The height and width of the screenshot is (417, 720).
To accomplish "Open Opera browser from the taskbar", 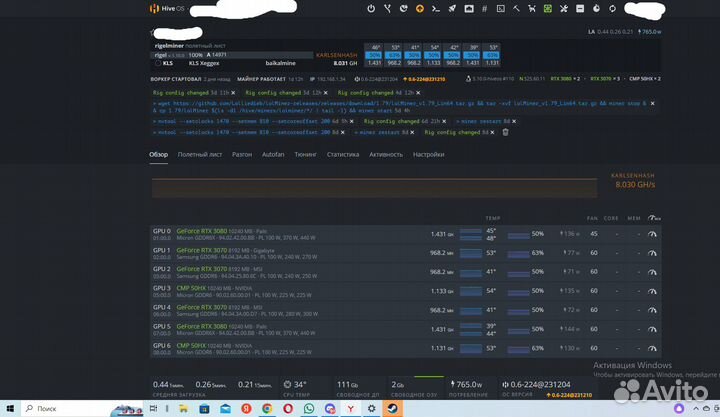I will pyautogui.click(x=288, y=408).
